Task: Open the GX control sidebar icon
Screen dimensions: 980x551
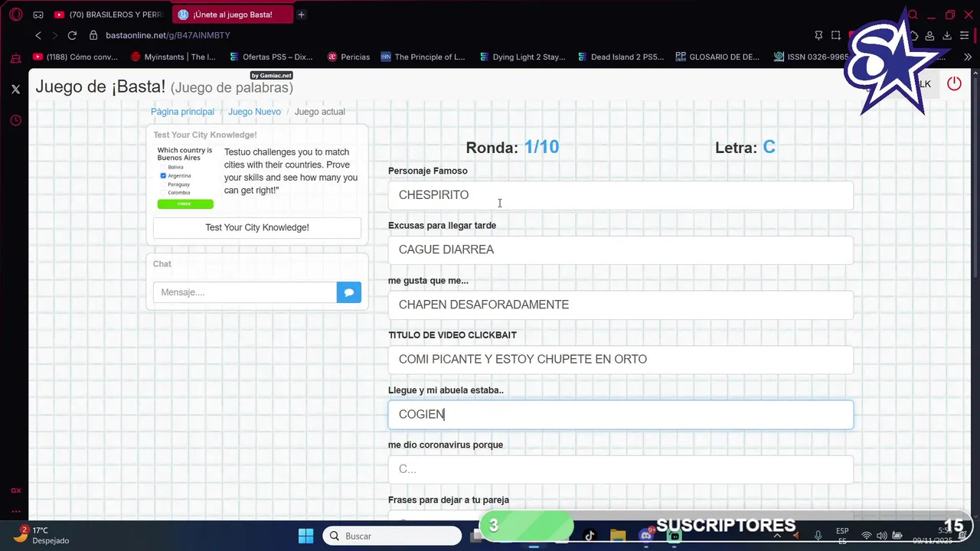Action: pyautogui.click(x=15, y=491)
